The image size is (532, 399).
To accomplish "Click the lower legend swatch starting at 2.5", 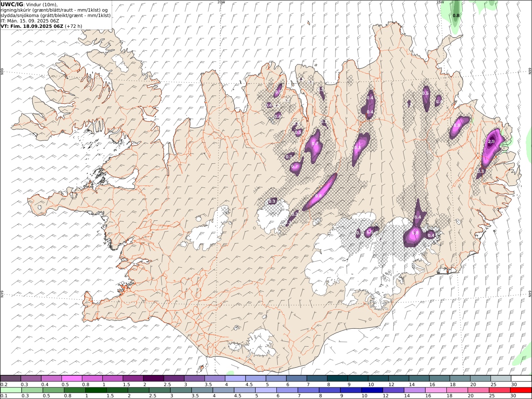I will (x=160, y=390).
